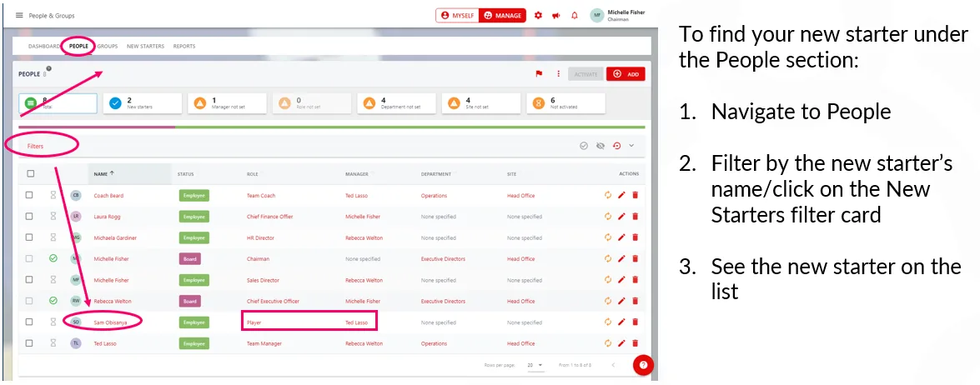Screen dimensions: 980x385
Task: Expand the filters bar chevron
Action: point(631,145)
